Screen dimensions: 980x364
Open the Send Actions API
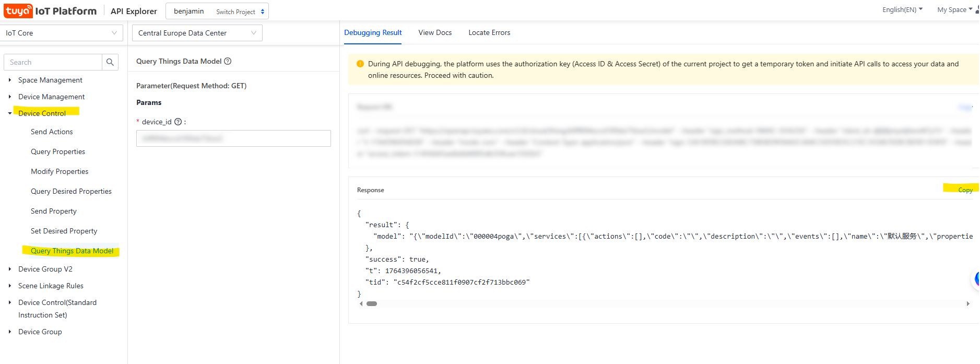(x=52, y=132)
